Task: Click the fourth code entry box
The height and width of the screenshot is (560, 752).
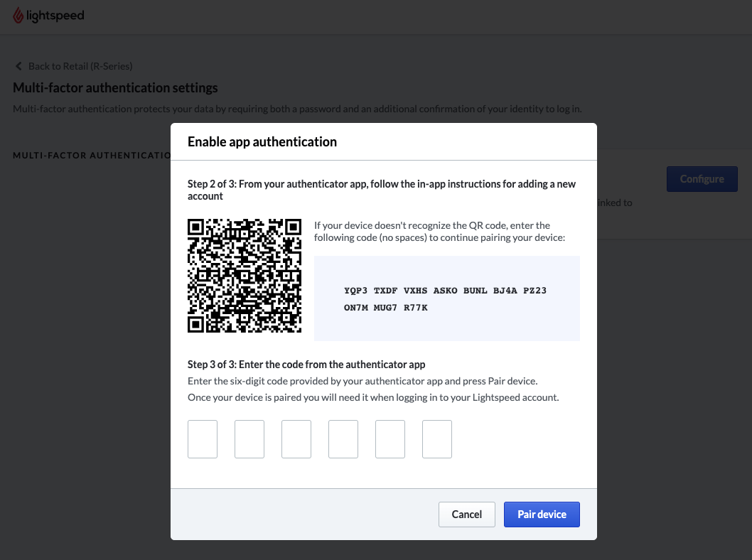Action: click(x=343, y=438)
